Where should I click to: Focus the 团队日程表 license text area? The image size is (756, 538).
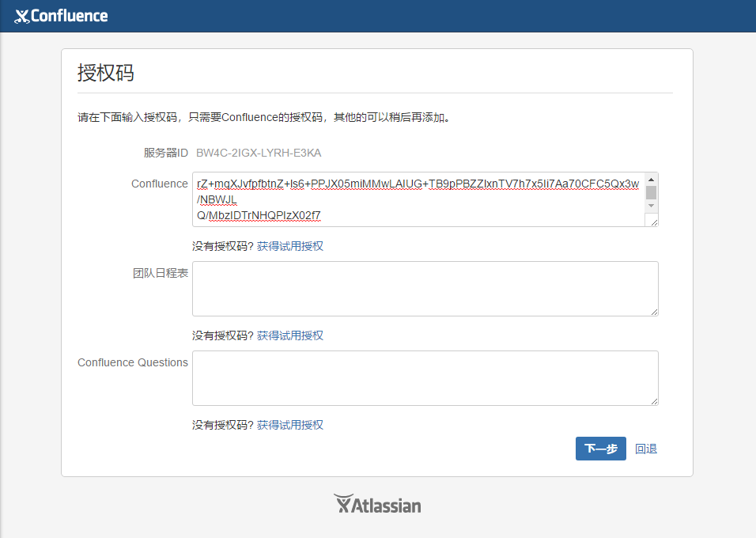tap(425, 289)
